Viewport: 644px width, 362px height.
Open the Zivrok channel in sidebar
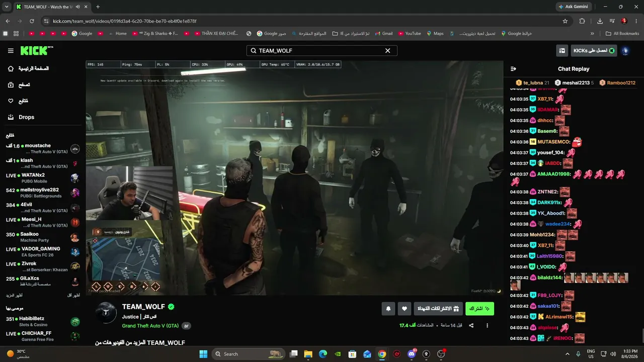point(43,266)
